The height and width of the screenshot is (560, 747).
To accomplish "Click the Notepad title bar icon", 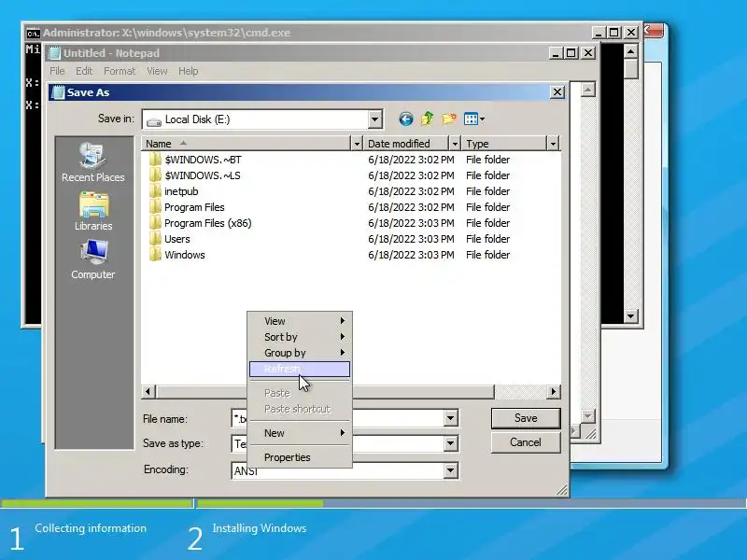I will pyautogui.click(x=55, y=53).
